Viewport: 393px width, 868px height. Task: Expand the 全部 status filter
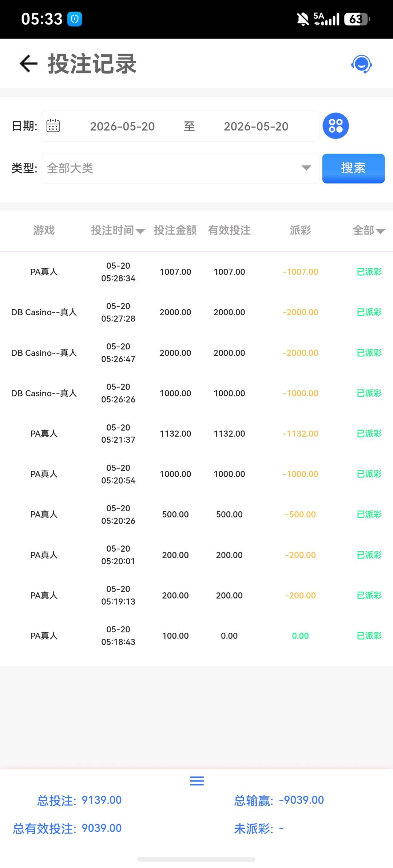[x=369, y=230]
